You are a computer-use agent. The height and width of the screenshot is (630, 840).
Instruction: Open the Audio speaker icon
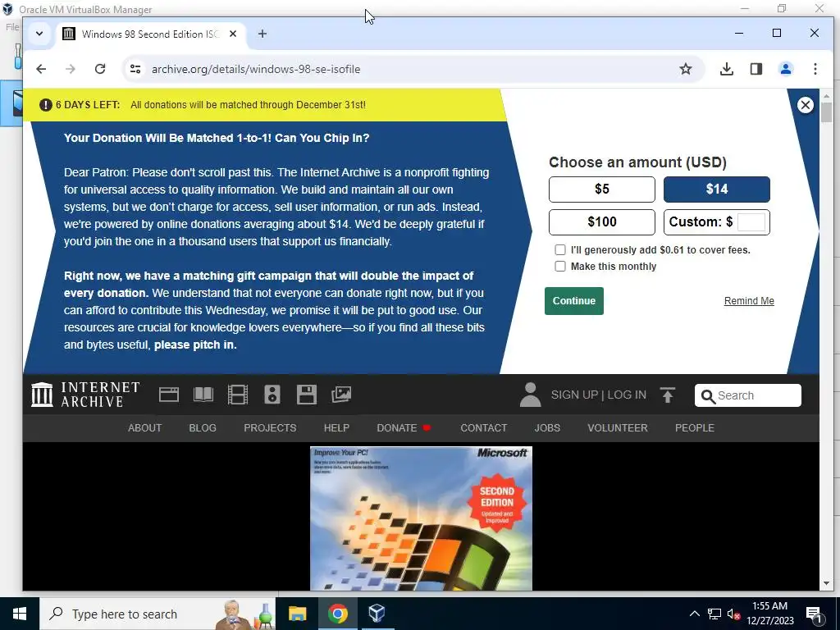click(x=272, y=395)
